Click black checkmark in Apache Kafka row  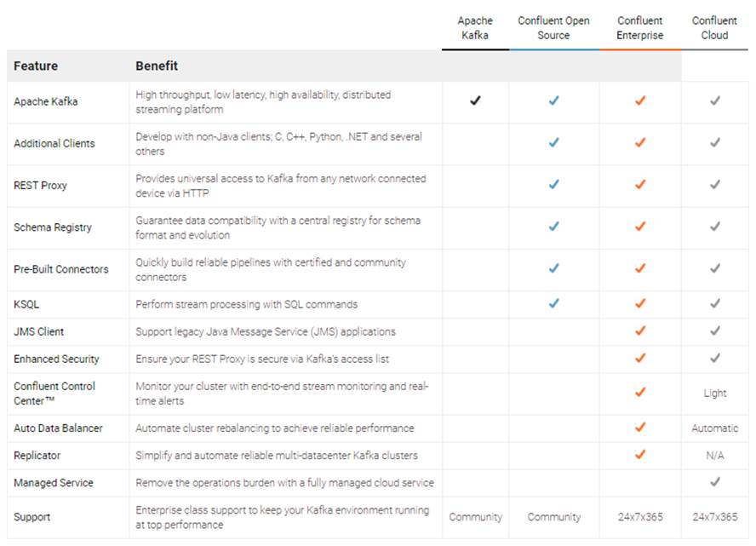[475, 101]
